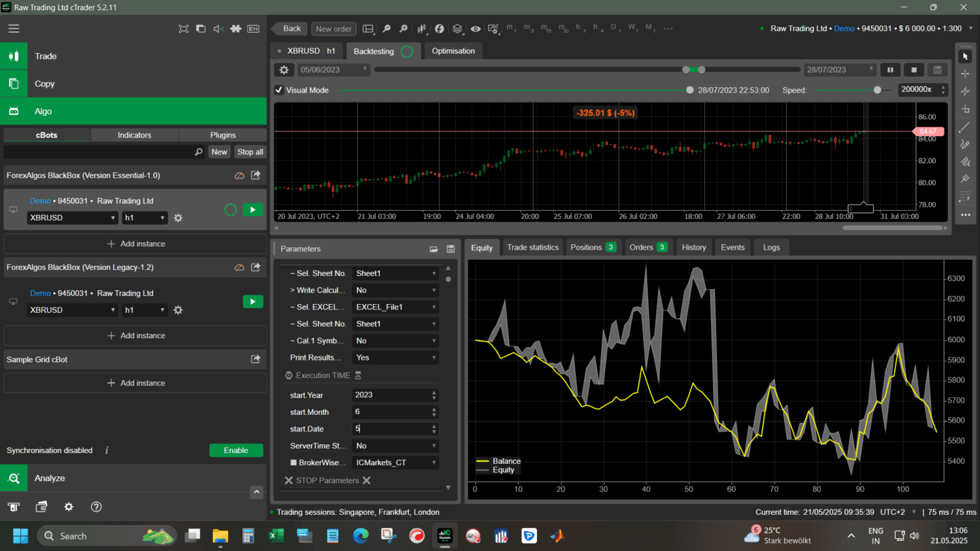Open the BrokerWise ICMarkets_CT dropdown

(x=395, y=463)
